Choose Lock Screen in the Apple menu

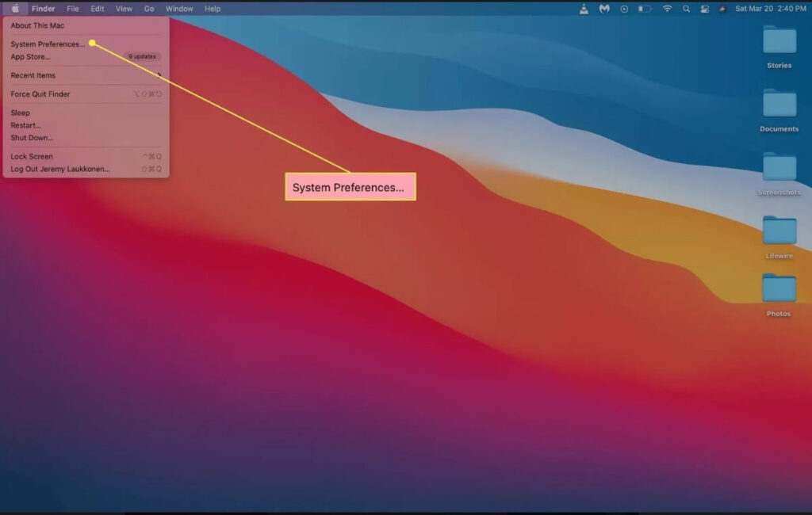[x=86, y=156]
